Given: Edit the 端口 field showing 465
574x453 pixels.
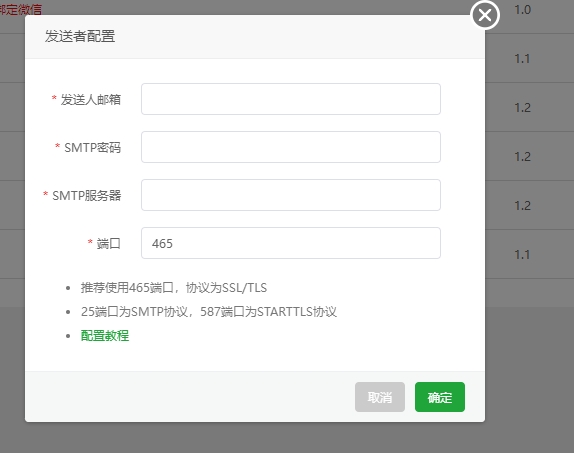Looking at the screenshot, I should tap(291, 243).
